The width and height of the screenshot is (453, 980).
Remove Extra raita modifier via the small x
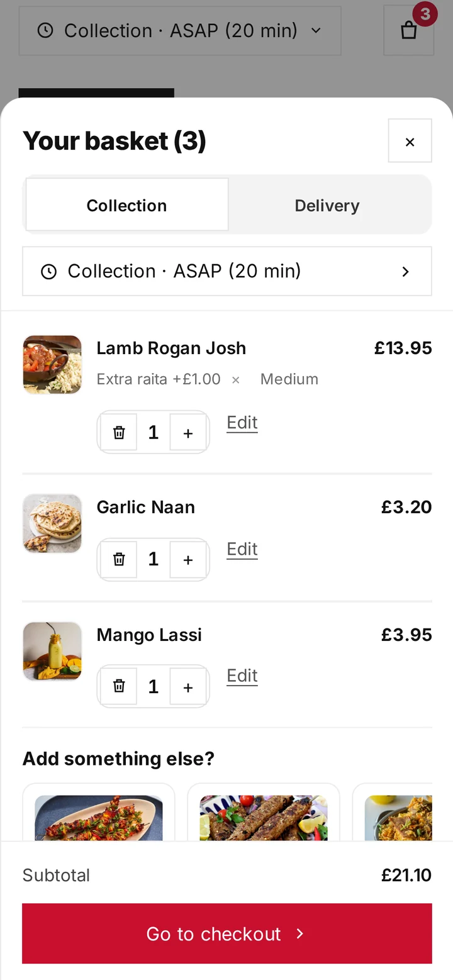tap(236, 380)
